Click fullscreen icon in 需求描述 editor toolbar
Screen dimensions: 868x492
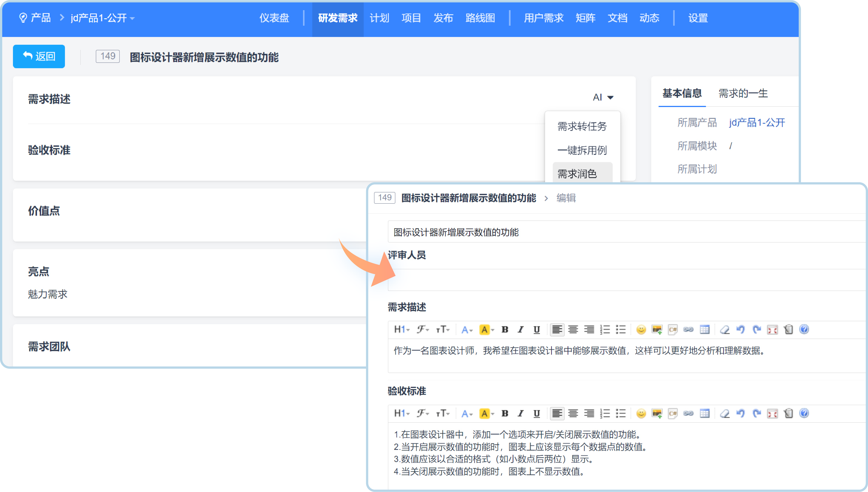772,330
